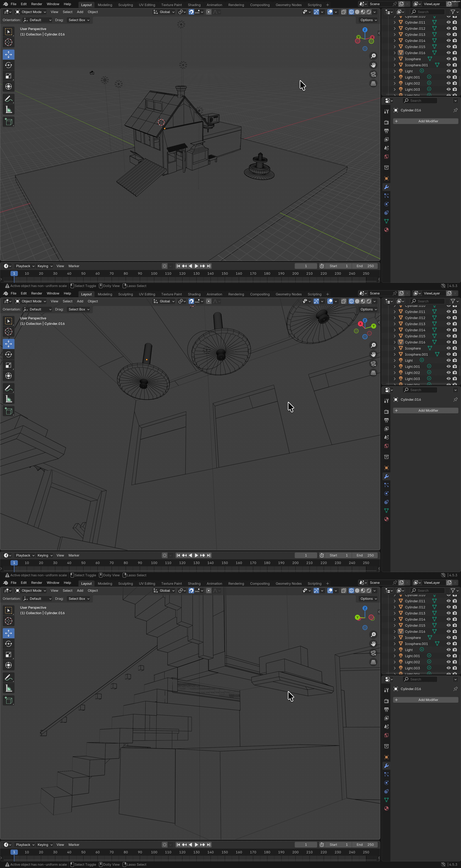
Task: Open the Modifier Properties tab (wrench icon)
Action: [x=386, y=187]
